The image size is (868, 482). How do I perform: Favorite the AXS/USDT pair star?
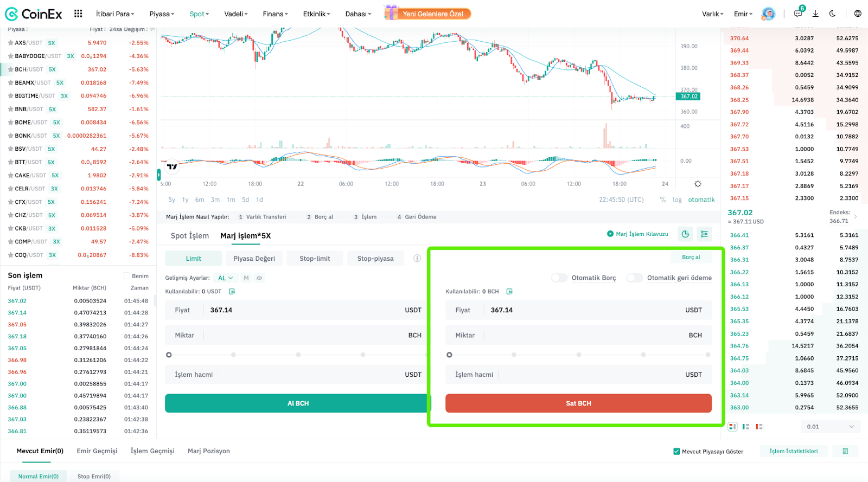10,43
